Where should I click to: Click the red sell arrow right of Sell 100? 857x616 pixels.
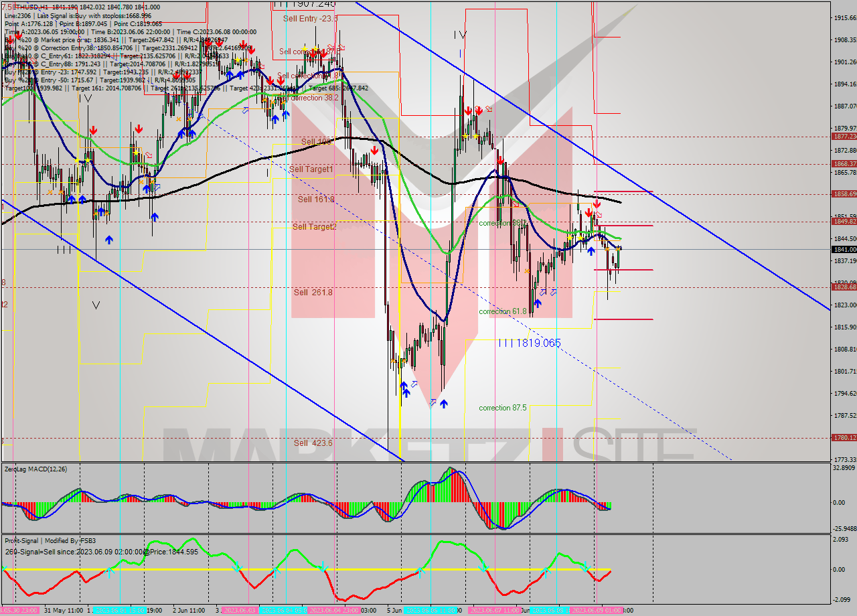pos(374,151)
